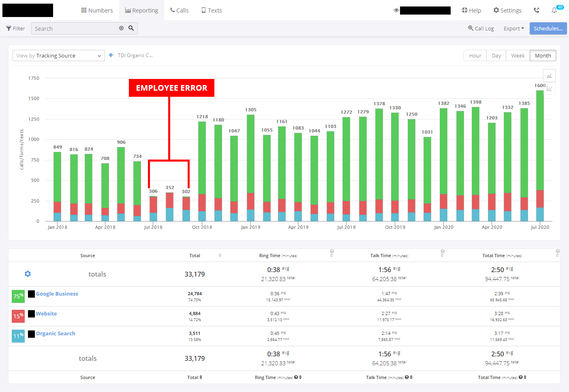Select the Week interval toggle
The image size is (569, 392).
518,56
